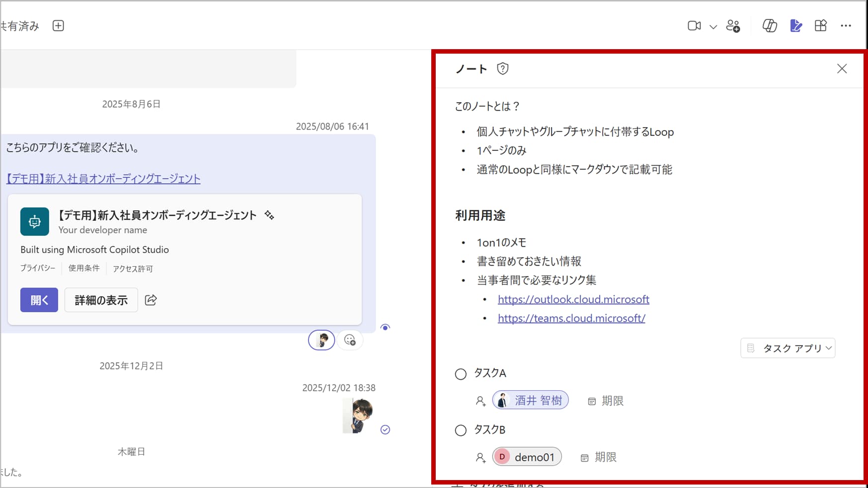Expand the タスク アプリ dropdown
868x488 pixels.
pyautogui.click(x=788, y=348)
